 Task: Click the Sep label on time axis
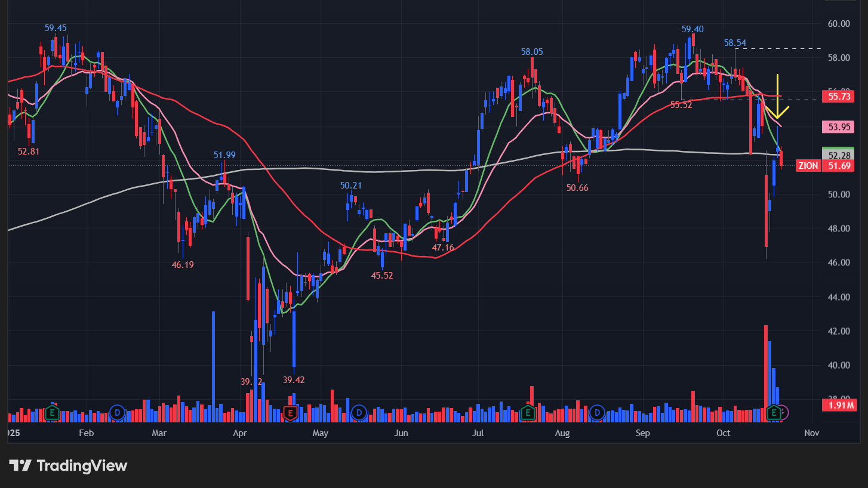[x=642, y=433]
